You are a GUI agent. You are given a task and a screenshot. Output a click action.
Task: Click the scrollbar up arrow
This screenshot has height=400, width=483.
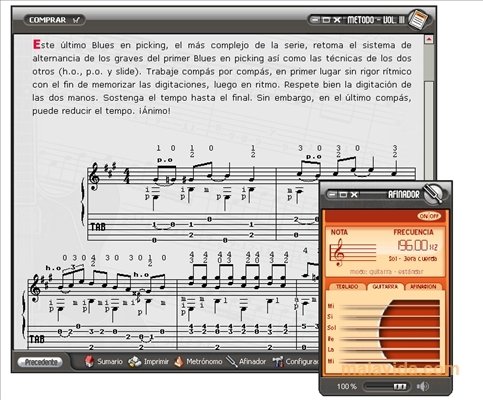click(429, 39)
